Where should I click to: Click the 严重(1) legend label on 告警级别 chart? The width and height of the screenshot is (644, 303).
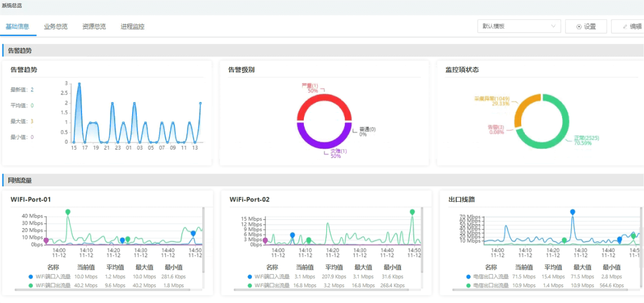[x=309, y=85]
